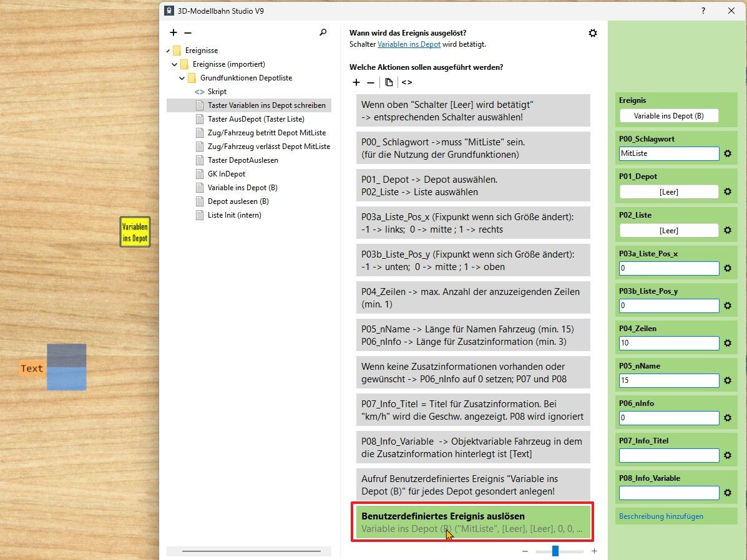Click the 'Beschreibung hinzufügen' link
Viewport: 747px width, 560px height.
(661, 516)
